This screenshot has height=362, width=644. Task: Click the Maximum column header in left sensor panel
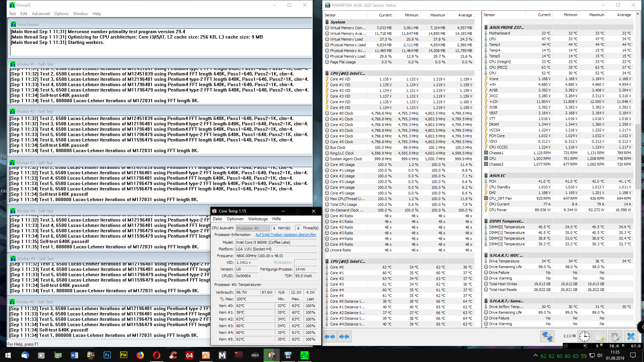(437, 15)
